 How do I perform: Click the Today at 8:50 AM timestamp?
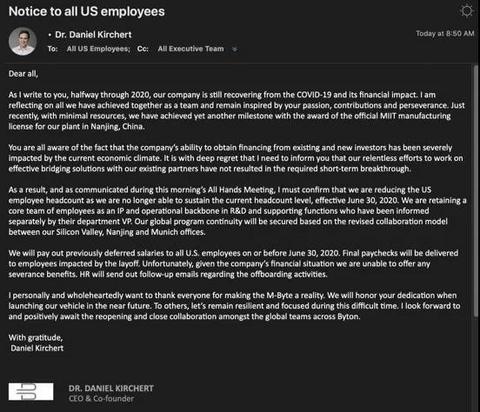445,33
